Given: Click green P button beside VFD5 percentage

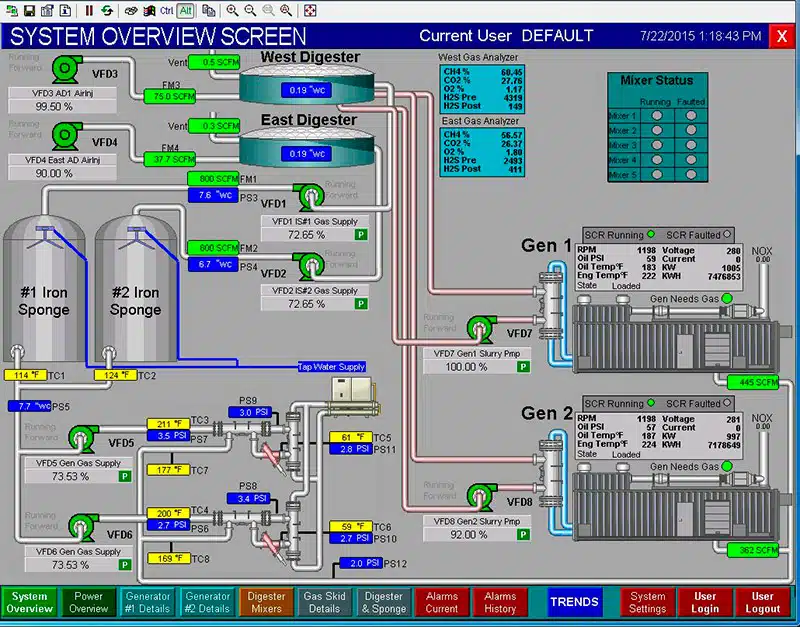Looking at the screenshot, I should point(125,477).
